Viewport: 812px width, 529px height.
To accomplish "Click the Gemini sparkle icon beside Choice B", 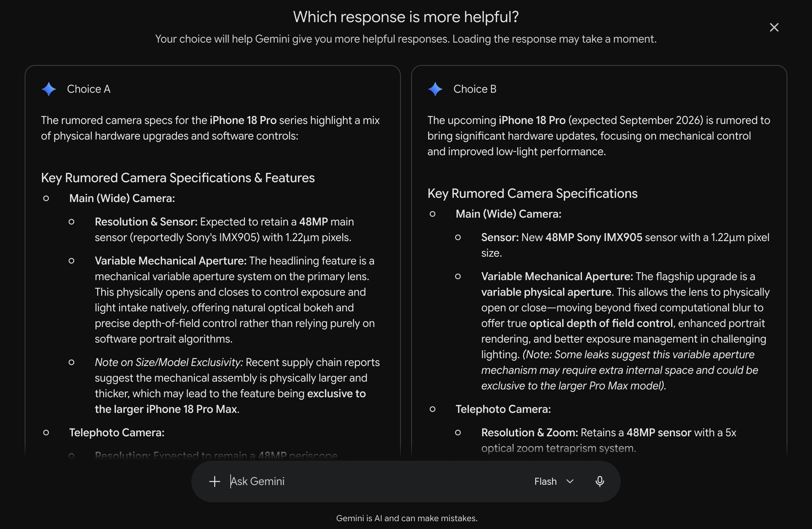I will point(435,89).
